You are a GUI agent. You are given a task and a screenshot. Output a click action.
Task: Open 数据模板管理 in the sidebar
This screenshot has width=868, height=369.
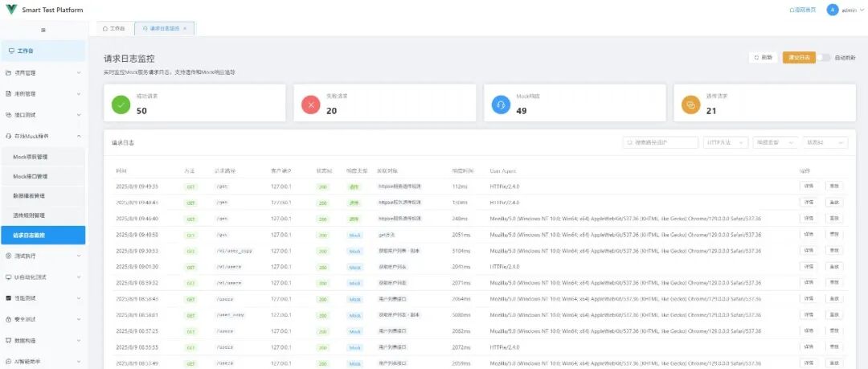coord(43,195)
